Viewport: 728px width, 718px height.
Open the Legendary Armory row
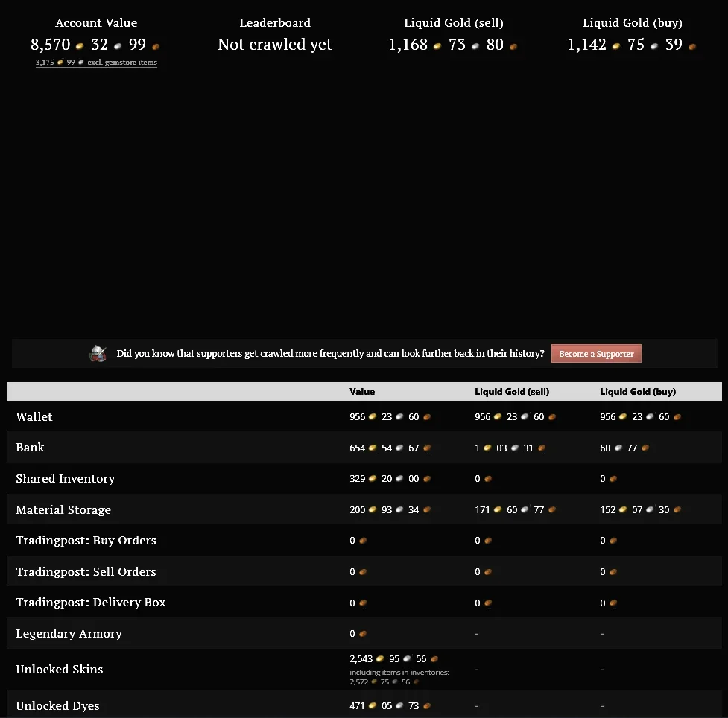[x=364, y=634]
